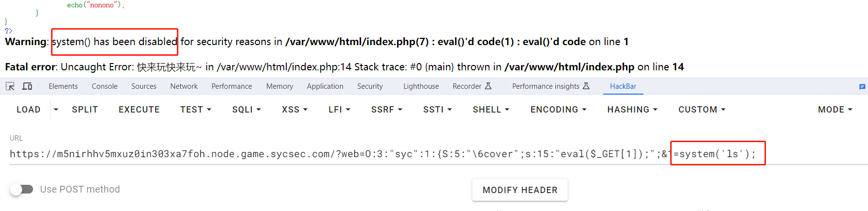
Task: Open the SQLI dropdown menu
Action: coord(246,110)
